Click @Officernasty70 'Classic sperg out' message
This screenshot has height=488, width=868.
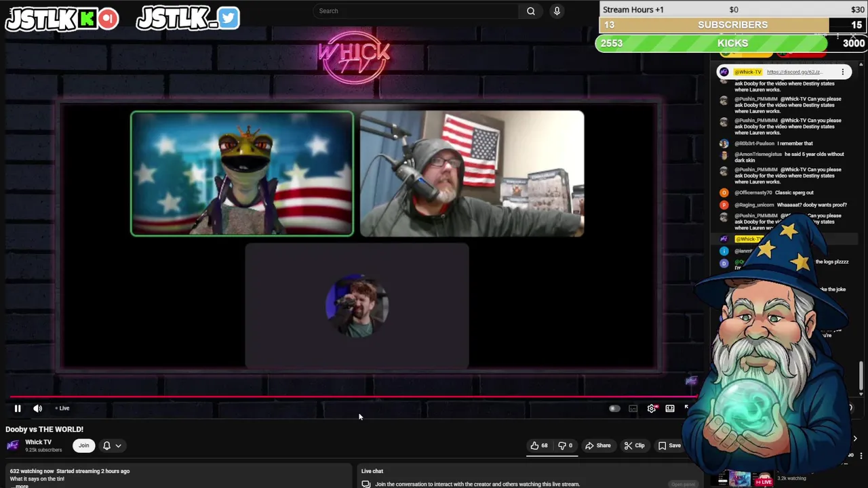(774, 192)
